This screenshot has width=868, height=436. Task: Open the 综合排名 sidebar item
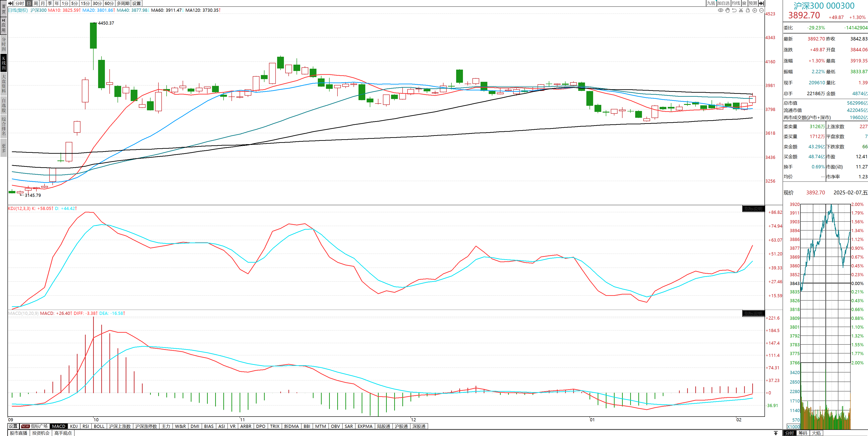point(3,126)
